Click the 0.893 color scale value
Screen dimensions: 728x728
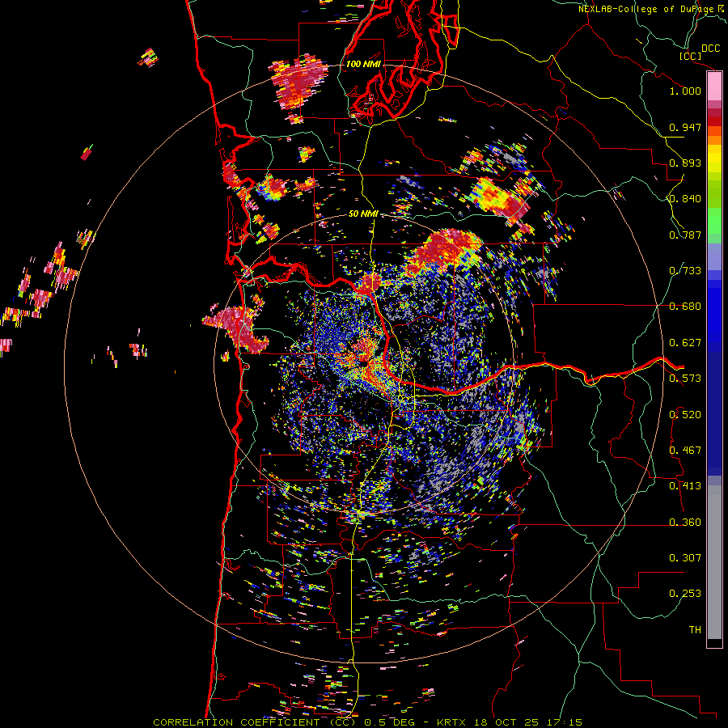tap(685, 163)
